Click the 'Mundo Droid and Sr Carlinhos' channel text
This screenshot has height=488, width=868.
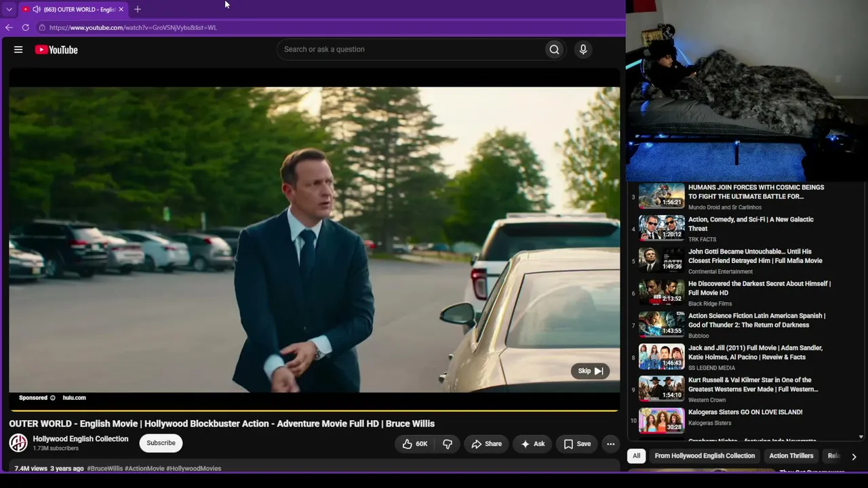coord(725,207)
